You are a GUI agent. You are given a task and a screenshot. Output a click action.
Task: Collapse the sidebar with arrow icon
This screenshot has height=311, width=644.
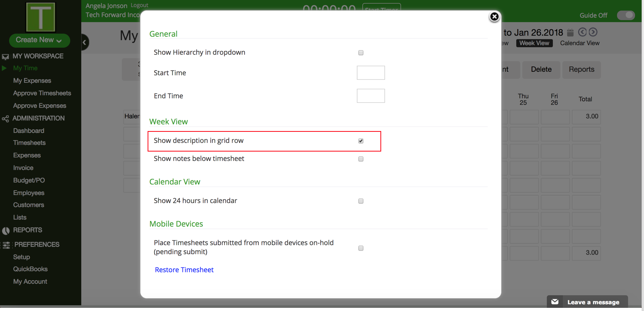[x=84, y=42]
